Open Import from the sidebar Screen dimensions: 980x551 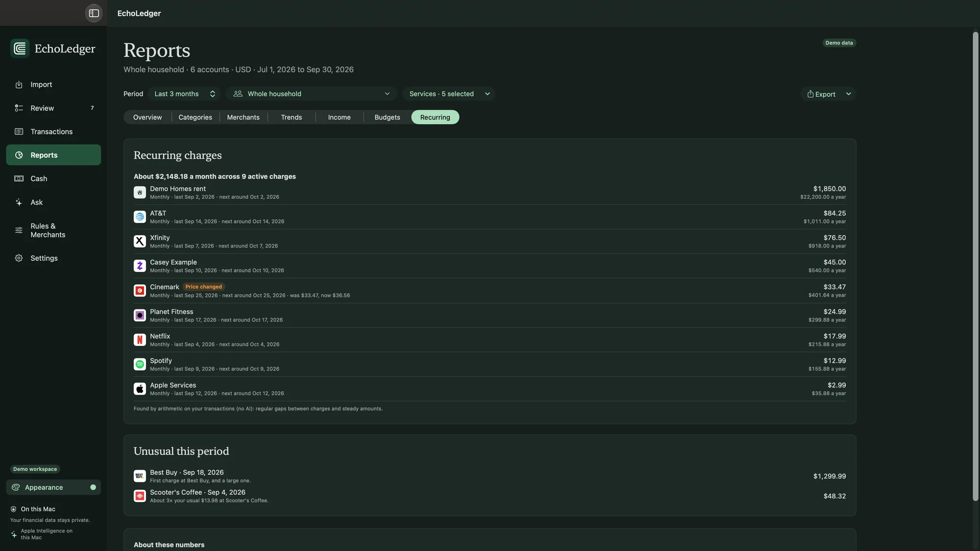tap(53, 84)
